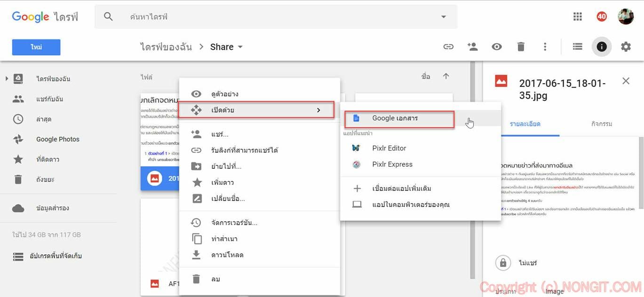Screen dimensions: 644x297
Task: Select รับลิงก์ที่สามารถแชร์ได้ menu entry
Action: (x=259, y=150)
